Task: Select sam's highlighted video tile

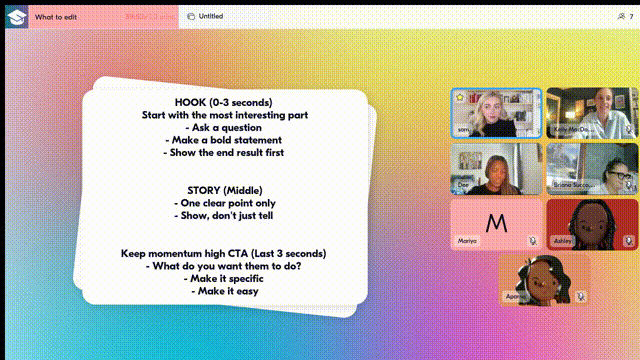Action: 496,113
